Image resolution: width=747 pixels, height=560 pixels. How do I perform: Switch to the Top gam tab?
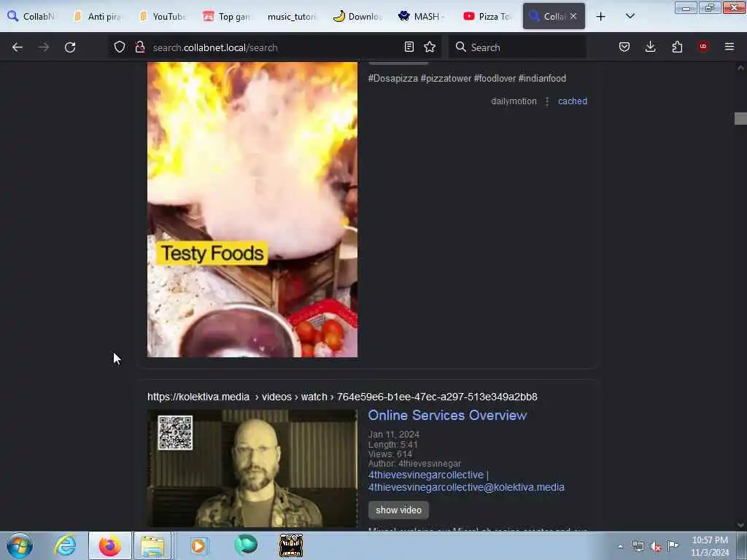click(x=227, y=16)
